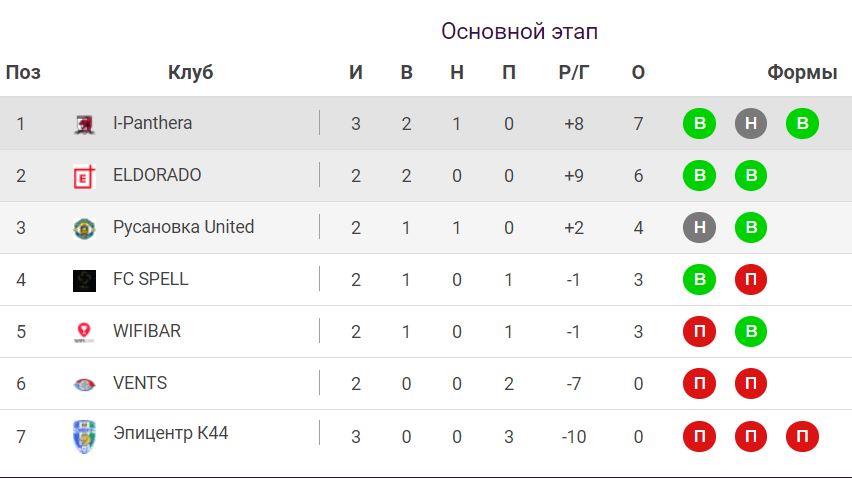Click the Основной этап stage heading
Screen dimensions: 852x479
click(519, 32)
